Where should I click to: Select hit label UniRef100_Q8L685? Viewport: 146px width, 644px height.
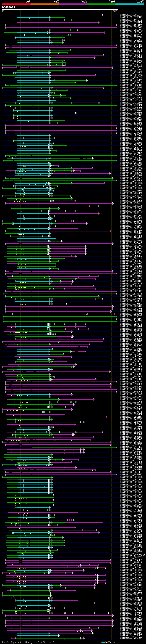131,145
